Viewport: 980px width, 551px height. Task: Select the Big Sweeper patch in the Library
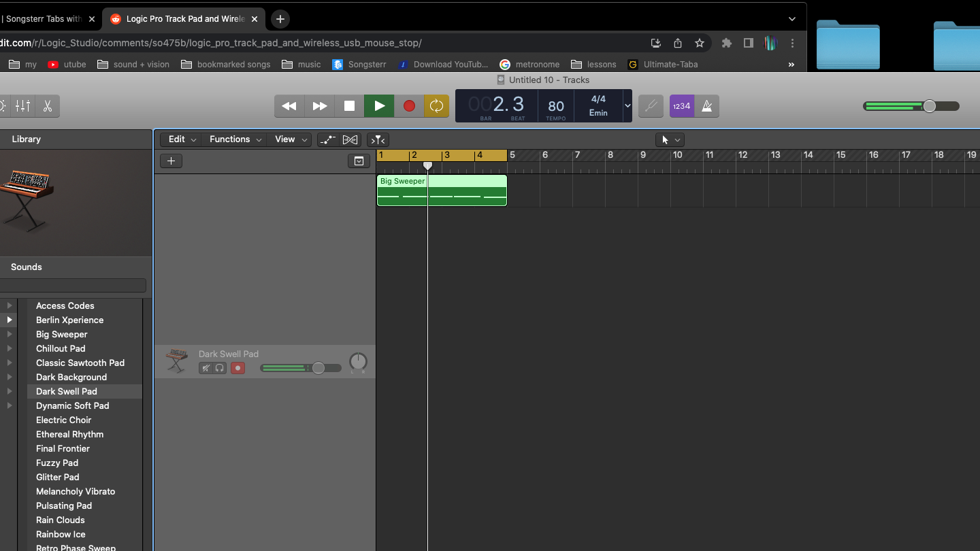click(x=62, y=334)
